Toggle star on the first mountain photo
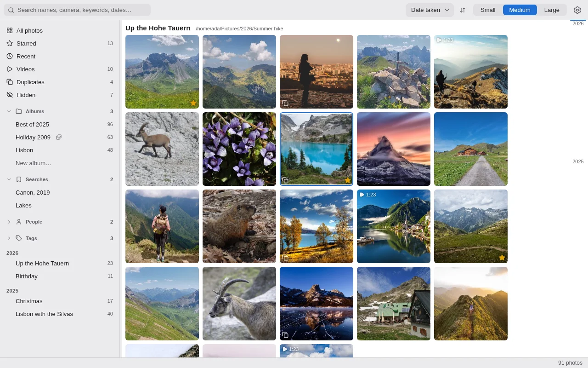Image resolution: width=588 pixels, height=368 pixels. tap(193, 103)
